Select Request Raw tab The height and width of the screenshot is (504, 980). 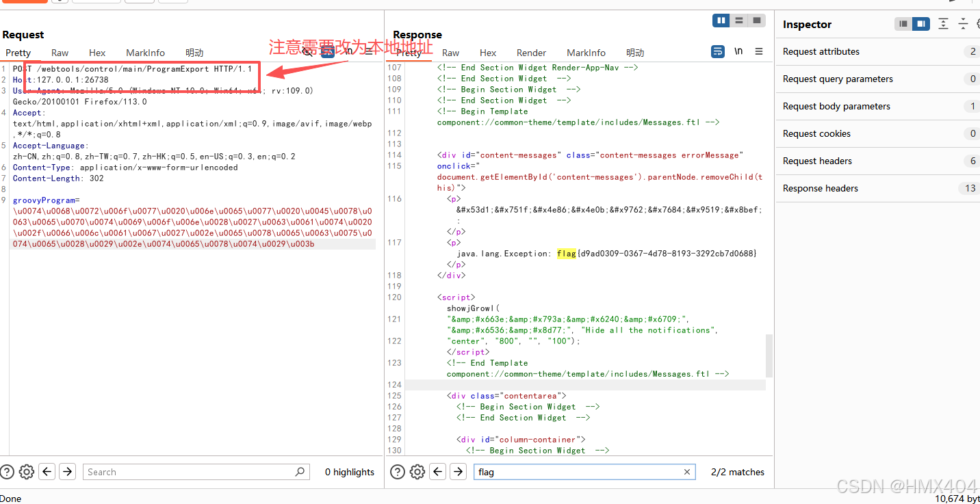tap(60, 53)
